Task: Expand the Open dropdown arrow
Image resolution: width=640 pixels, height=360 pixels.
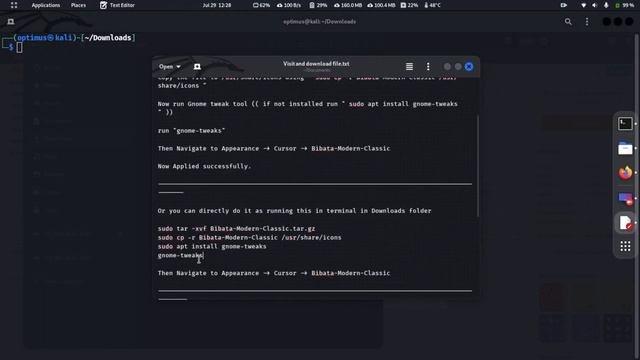Action: click(178, 67)
